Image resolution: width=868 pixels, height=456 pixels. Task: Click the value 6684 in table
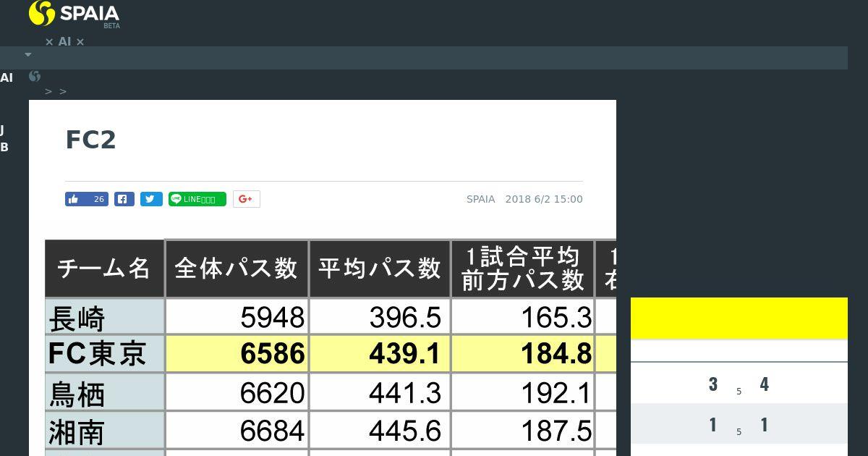(x=272, y=431)
